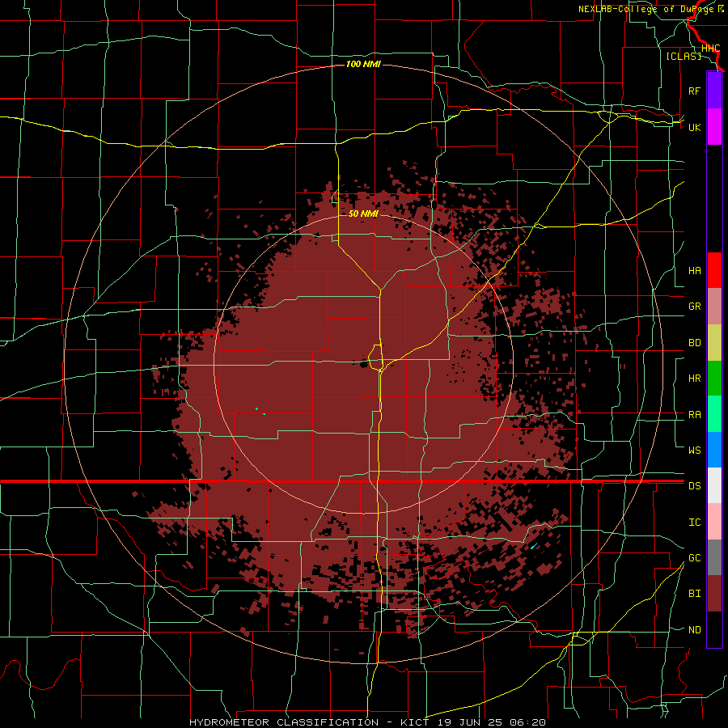Click the 19 JUN 25 date text
The width and height of the screenshot is (728, 728).
[470, 722]
